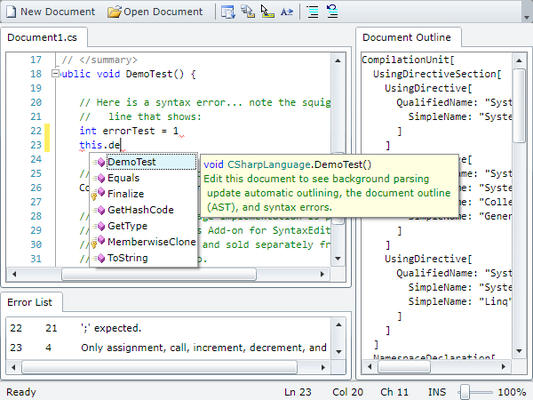Click the code editor scroll left arrow

[14, 274]
